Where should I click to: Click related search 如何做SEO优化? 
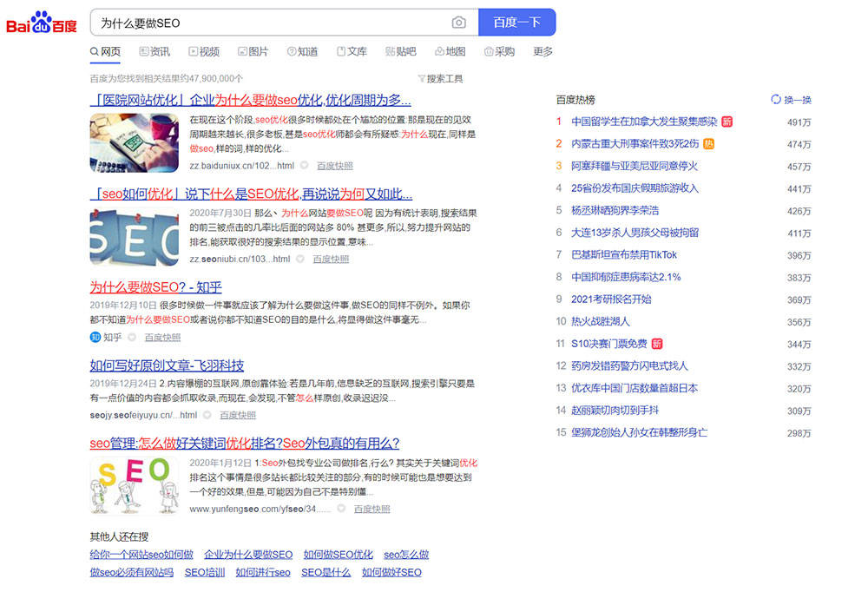pyautogui.click(x=339, y=555)
